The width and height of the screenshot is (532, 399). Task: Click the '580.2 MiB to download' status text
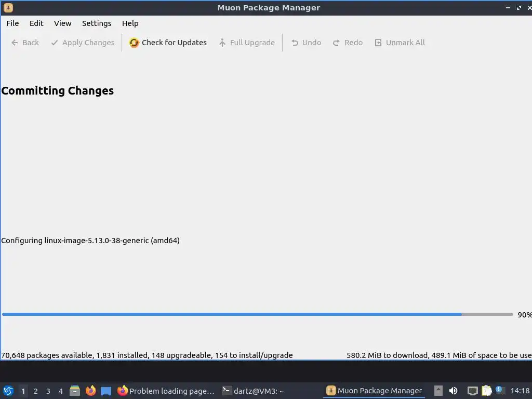coord(439,355)
